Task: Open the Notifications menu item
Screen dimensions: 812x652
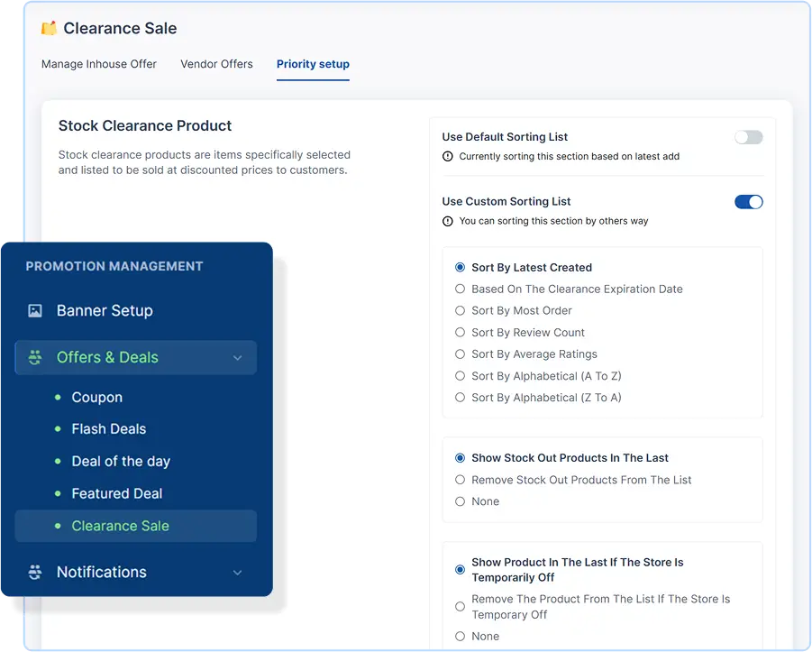Action: point(102,572)
